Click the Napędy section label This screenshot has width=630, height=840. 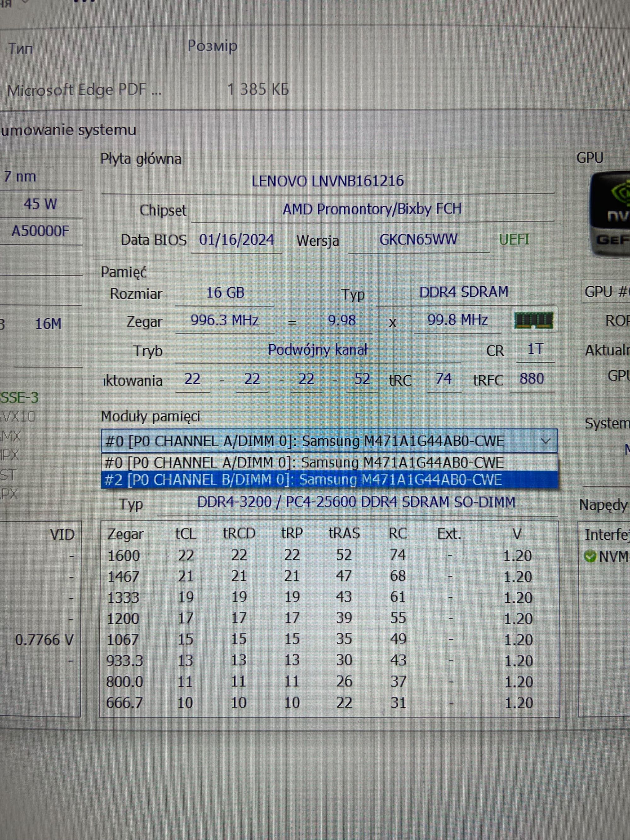603,505
